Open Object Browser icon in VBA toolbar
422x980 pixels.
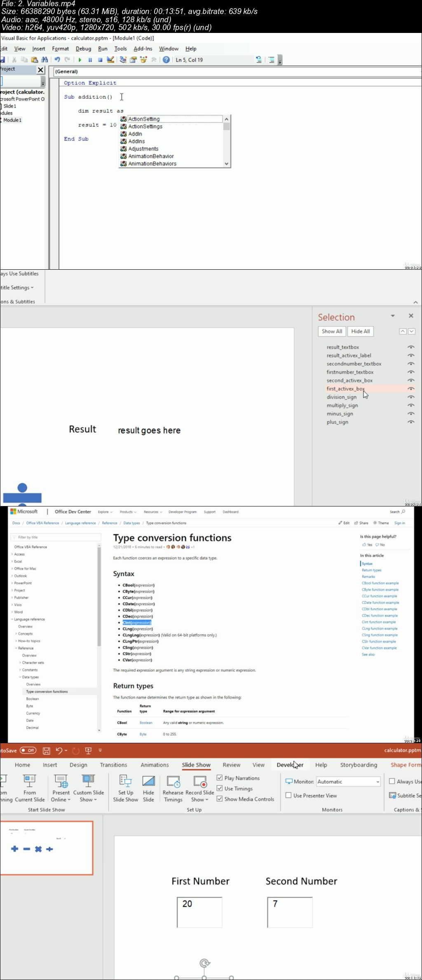pos(143,60)
